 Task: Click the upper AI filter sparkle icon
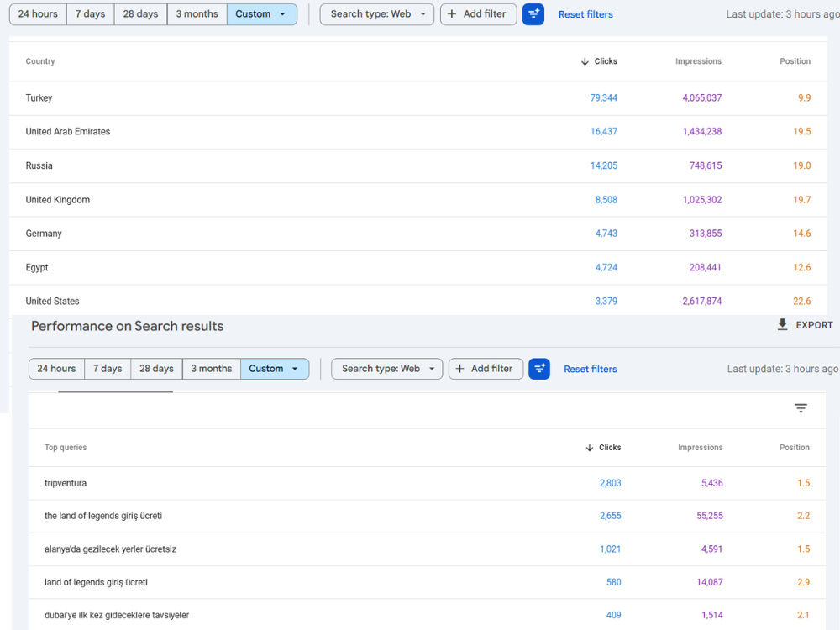pos(533,14)
